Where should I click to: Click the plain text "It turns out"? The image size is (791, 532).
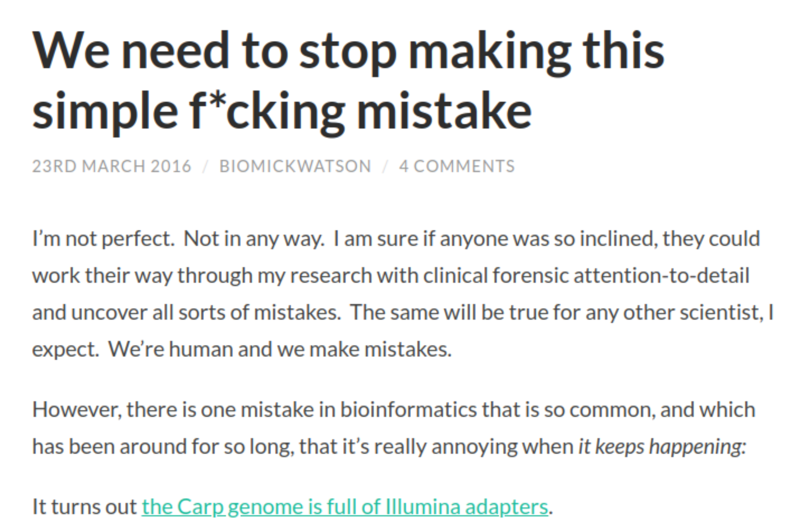click(x=84, y=507)
